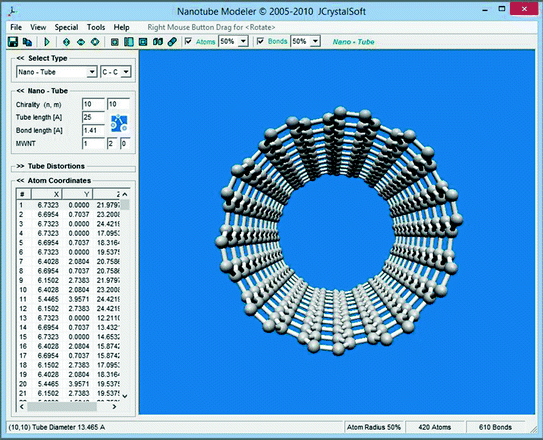Close the Nanotube Modeler window
The image size is (543, 440).
tap(524, 9)
